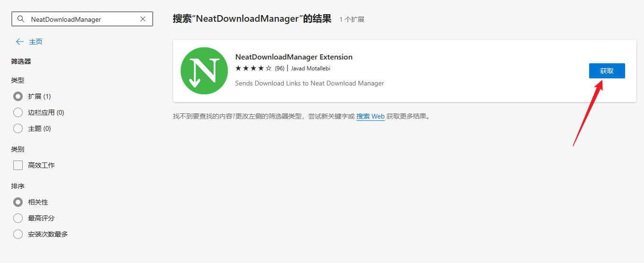
Task: Select the 边栏应用 (0) radio option
Action: (x=18, y=112)
